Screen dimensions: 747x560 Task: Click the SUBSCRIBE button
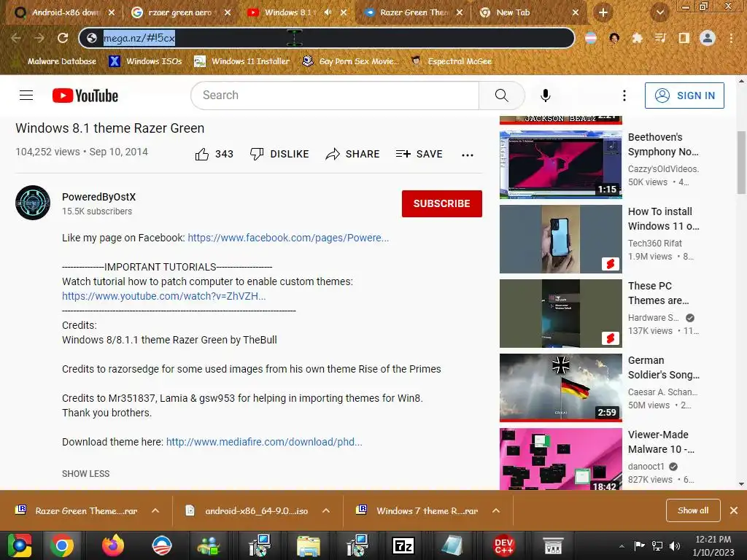441,204
